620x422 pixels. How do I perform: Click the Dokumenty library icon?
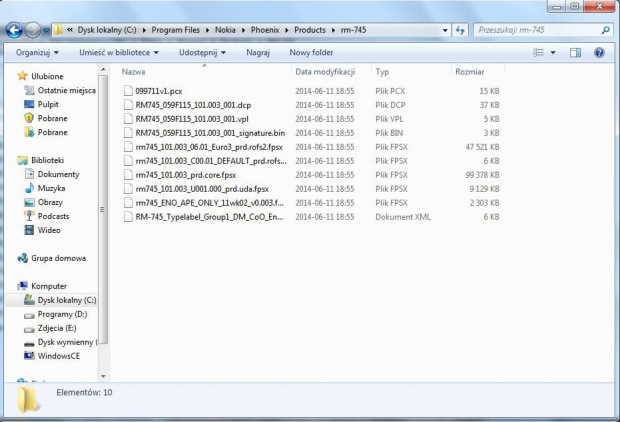click(29, 174)
